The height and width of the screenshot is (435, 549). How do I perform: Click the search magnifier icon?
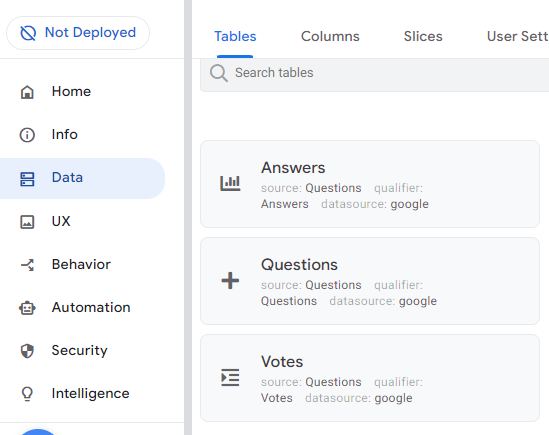pos(219,74)
